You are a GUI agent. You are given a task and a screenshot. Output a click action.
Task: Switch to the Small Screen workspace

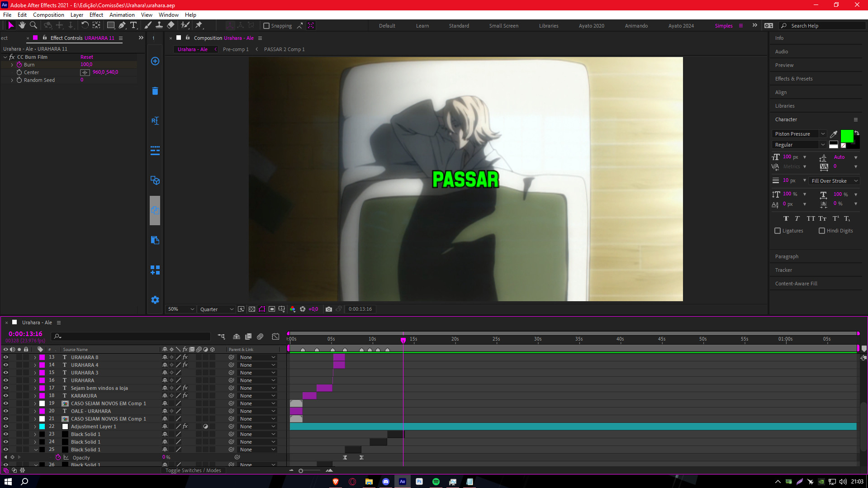(x=503, y=26)
